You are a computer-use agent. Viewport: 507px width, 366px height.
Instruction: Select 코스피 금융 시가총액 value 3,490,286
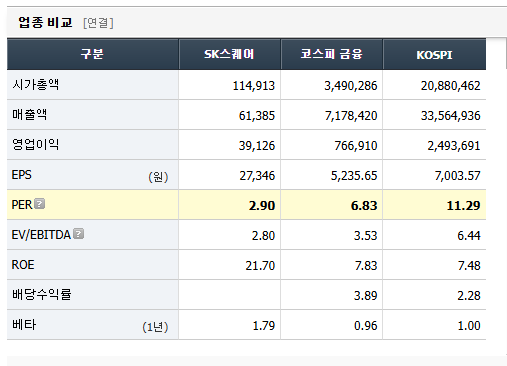coord(351,86)
